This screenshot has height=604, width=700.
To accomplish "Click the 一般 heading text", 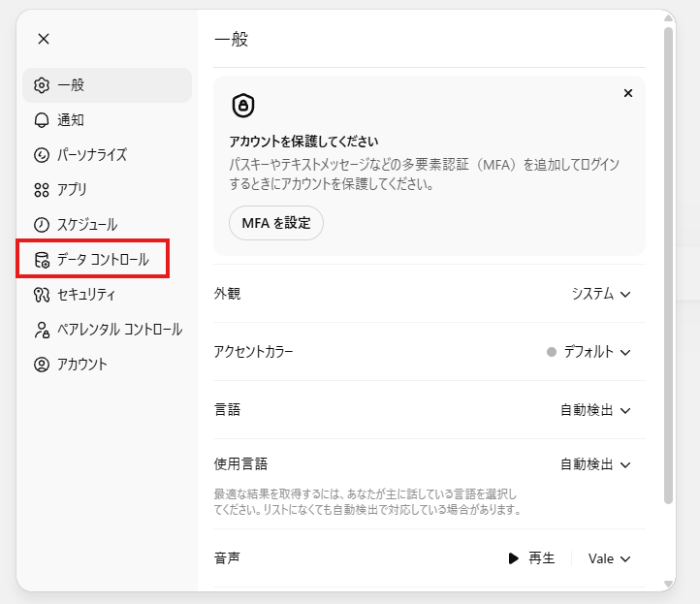I will [x=232, y=40].
